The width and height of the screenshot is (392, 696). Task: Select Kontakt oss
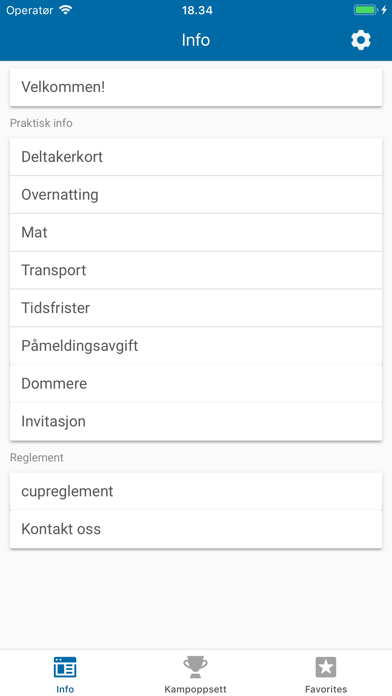point(196,529)
